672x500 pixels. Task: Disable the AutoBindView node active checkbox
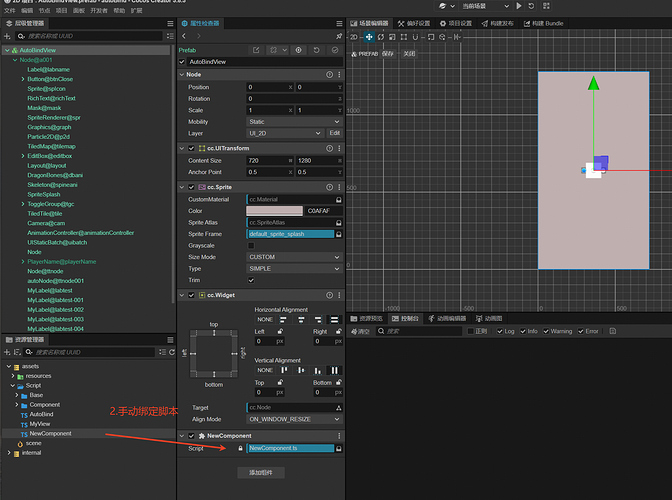182,61
